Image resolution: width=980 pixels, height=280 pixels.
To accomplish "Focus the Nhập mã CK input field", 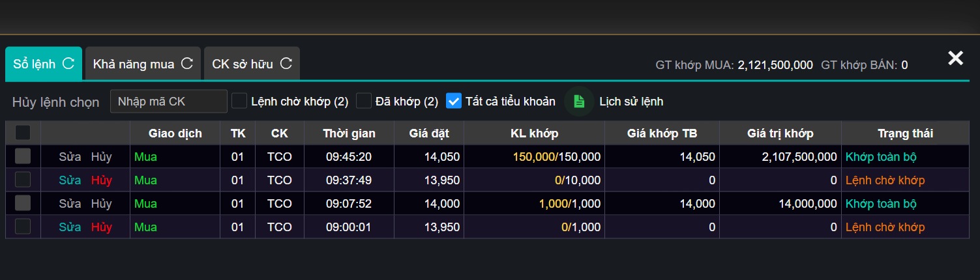I will pos(168,102).
